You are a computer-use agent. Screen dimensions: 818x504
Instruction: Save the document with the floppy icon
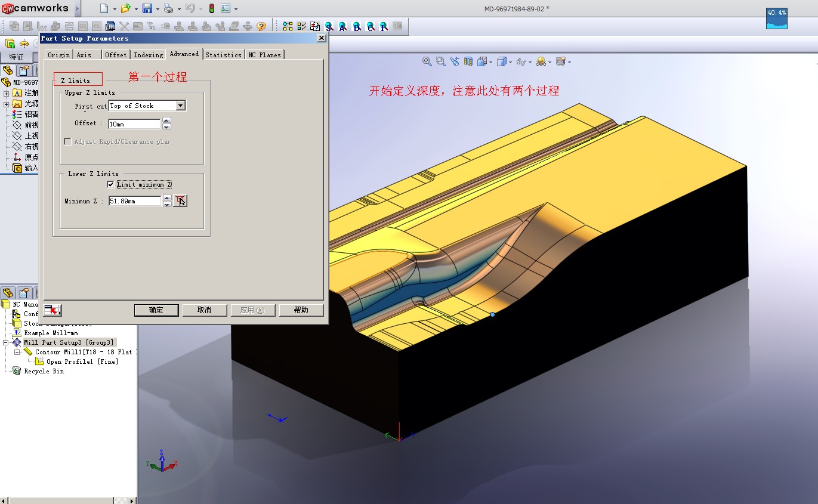147,8
